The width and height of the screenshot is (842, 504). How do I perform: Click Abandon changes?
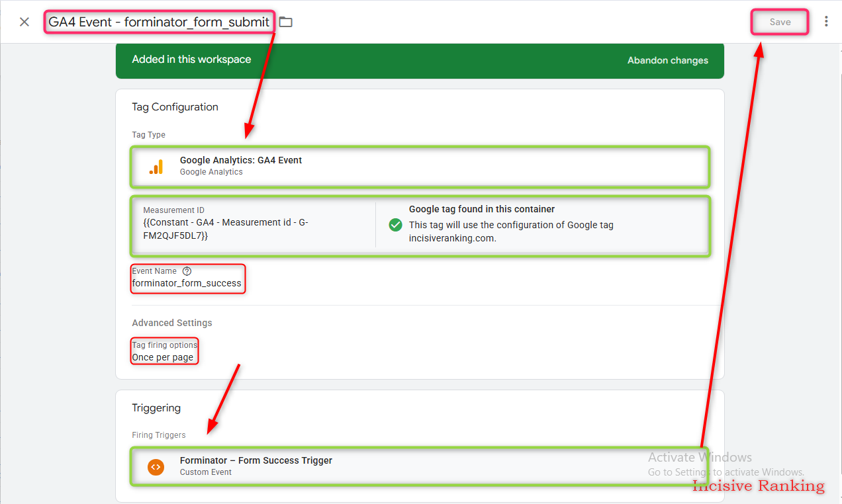click(x=667, y=60)
